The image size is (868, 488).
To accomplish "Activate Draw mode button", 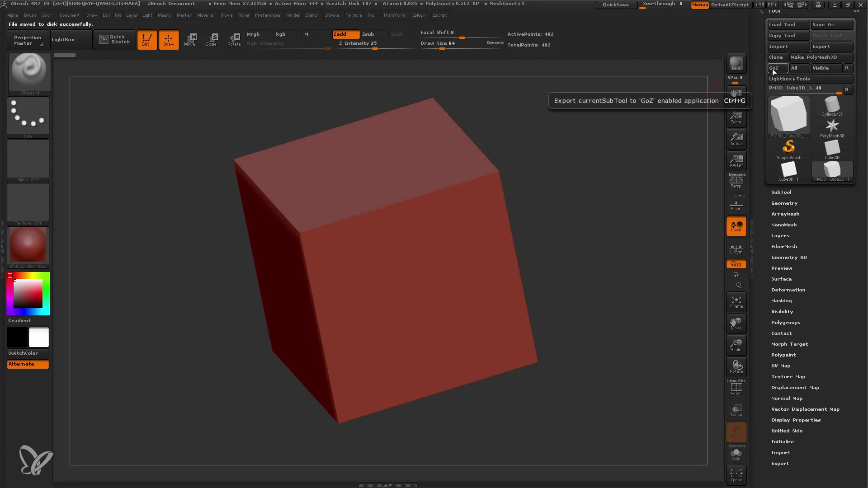I will [x=169, y=40].
